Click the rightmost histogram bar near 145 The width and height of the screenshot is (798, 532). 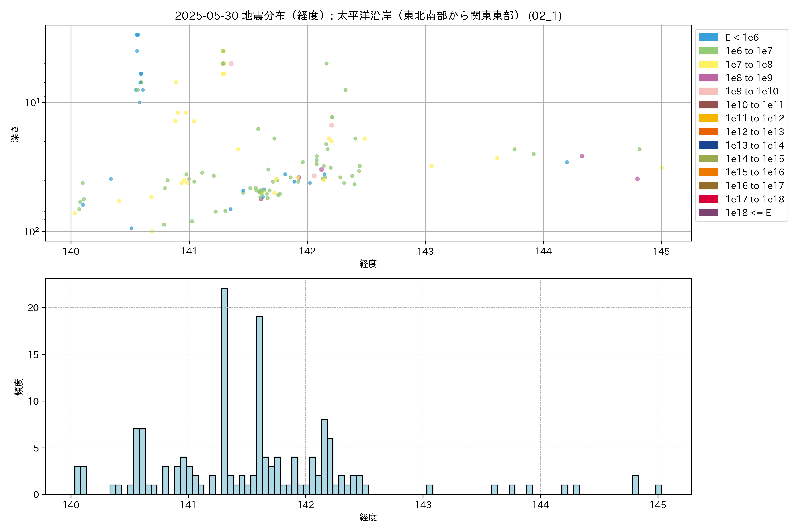coord(659,490)
